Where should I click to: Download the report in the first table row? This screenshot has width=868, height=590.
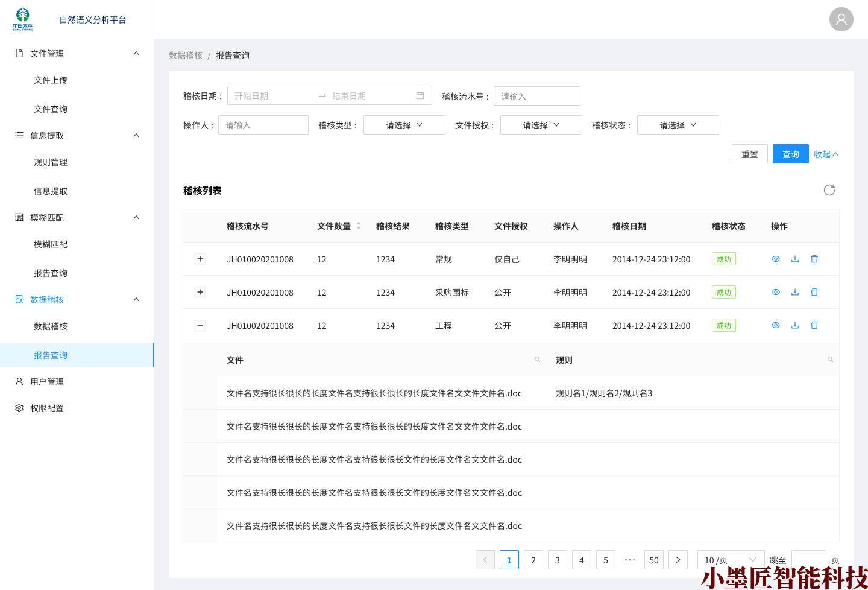click(795, 259)
